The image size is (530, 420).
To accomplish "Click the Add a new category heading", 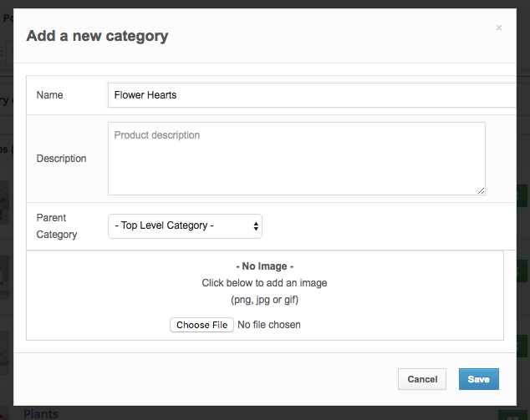I will point(97,36).
